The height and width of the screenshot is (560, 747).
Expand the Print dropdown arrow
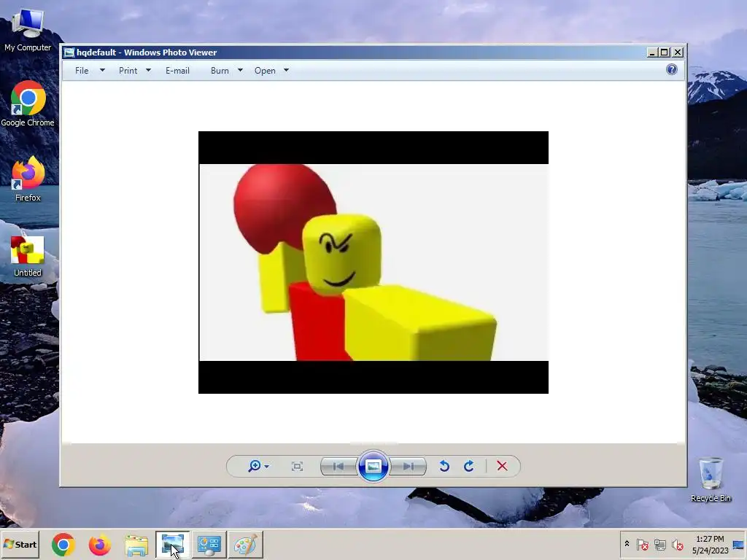148,71
